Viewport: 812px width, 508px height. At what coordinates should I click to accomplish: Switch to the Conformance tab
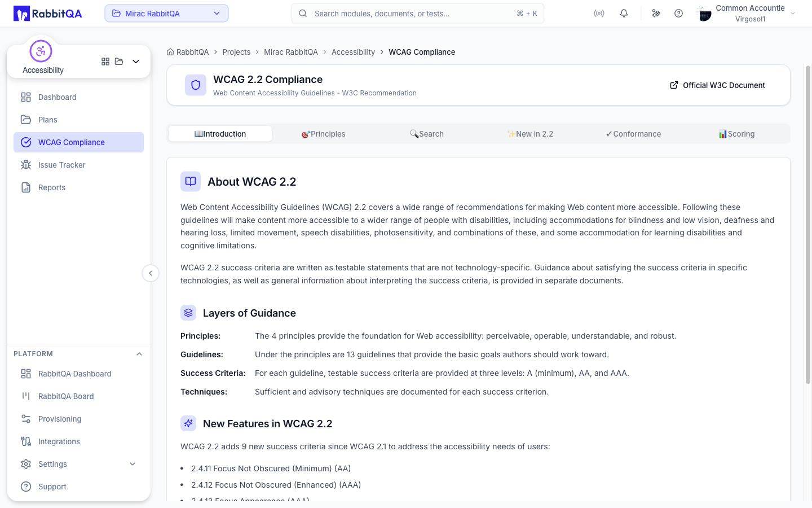click(633, 134)
